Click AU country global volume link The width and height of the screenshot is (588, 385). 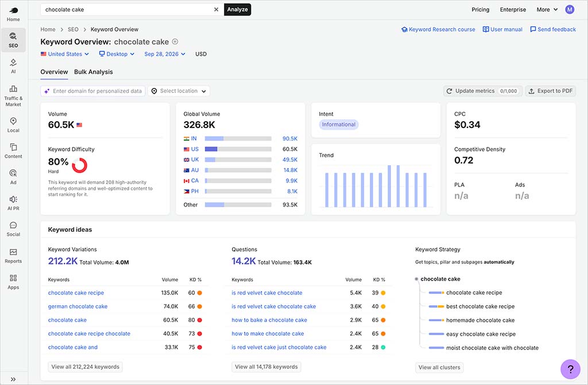[195, 170]
